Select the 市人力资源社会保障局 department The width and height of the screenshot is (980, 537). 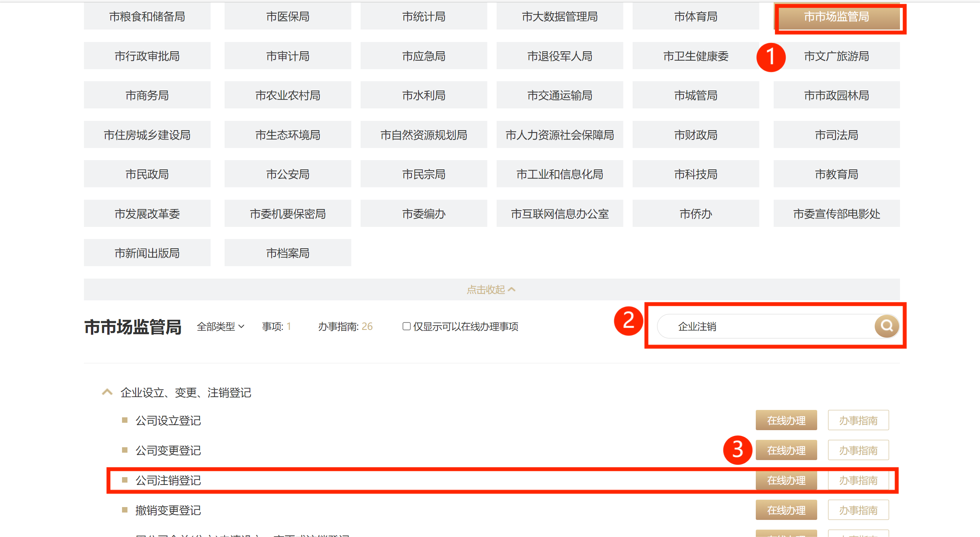coord(560,135)
